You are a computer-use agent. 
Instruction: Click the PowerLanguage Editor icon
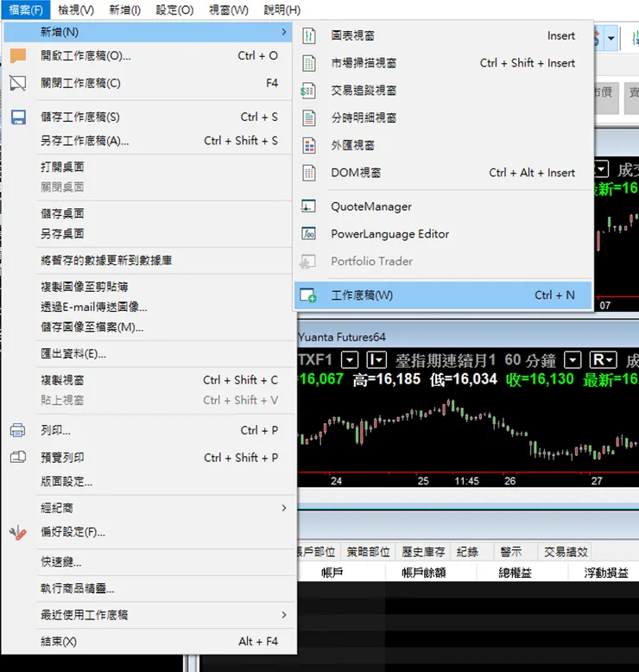pos(308,233)
